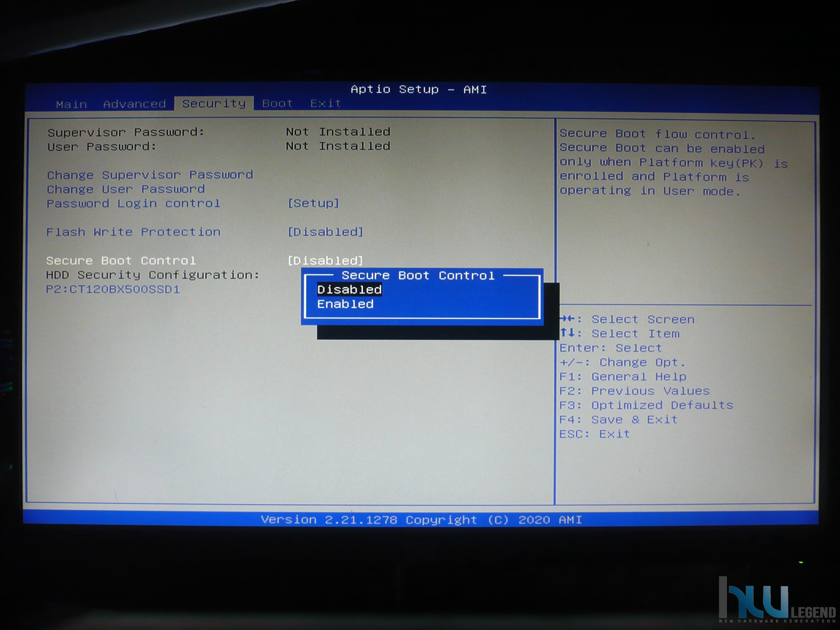Open Secure Boot Control [Disabled] value
840x630 pixels.
click(x=325, y=261)
